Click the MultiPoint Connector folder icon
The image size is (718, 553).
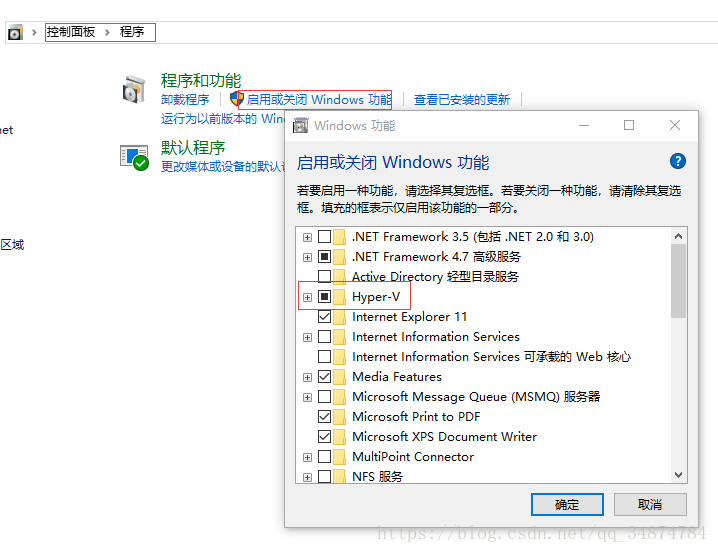click(339, 456)
